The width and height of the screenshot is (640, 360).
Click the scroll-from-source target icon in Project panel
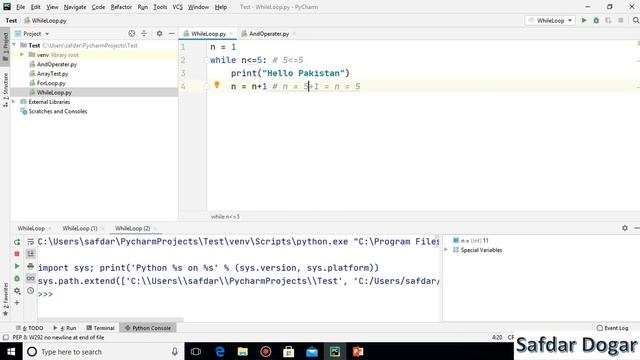[131, 33]
